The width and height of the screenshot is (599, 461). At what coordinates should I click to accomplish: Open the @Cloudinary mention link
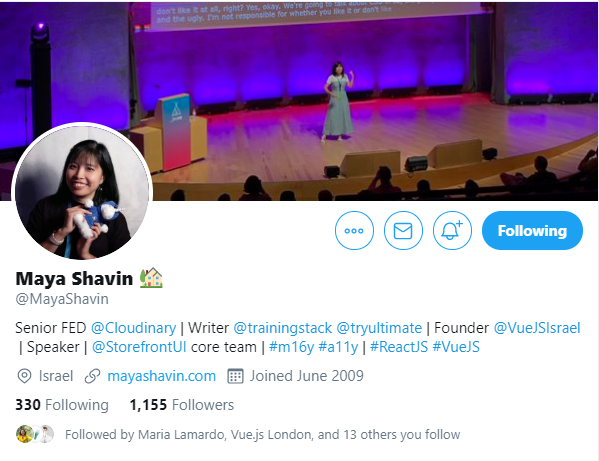pyautogui.click(x=133, y=328)
